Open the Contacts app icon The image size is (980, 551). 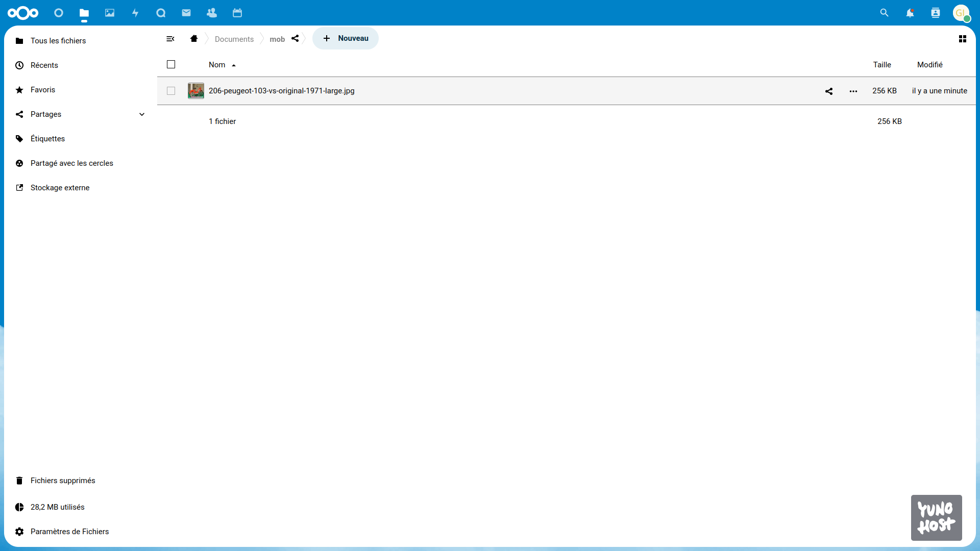[212, 13]
